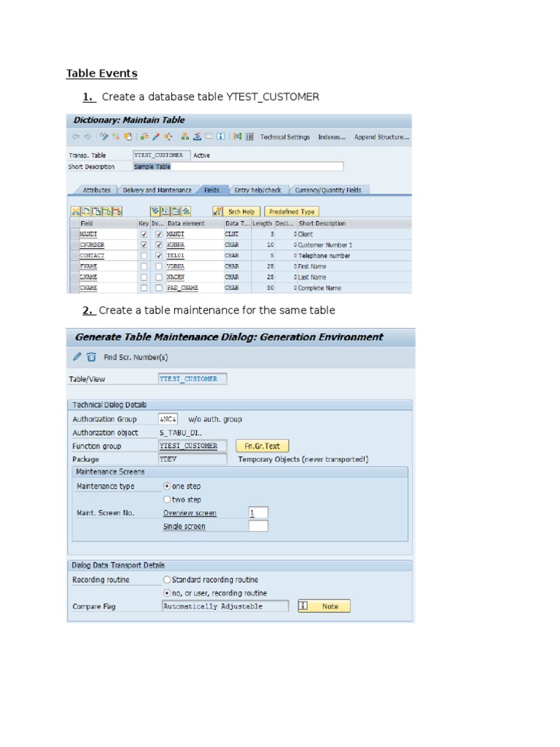
Task: Insert row icon in Fields tab
Action: pos(106,212)
